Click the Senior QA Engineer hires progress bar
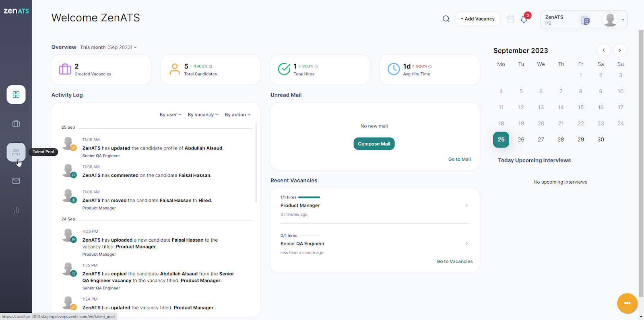The width and height of the screenshot is (644, 320). 309,236
